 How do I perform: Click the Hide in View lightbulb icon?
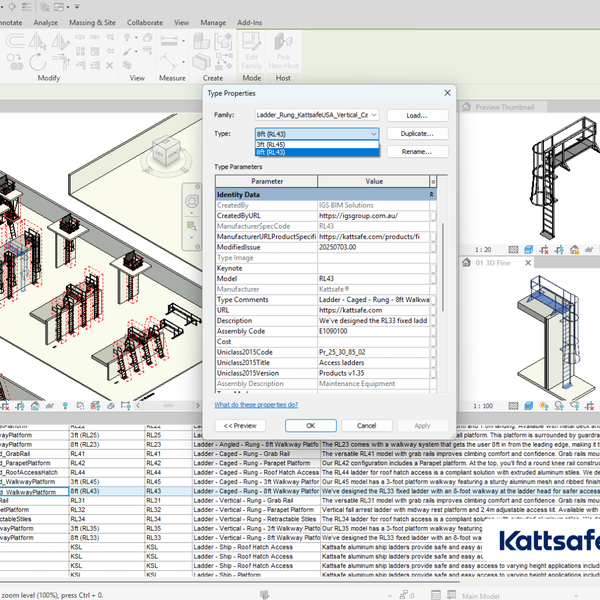coord(127,37)
